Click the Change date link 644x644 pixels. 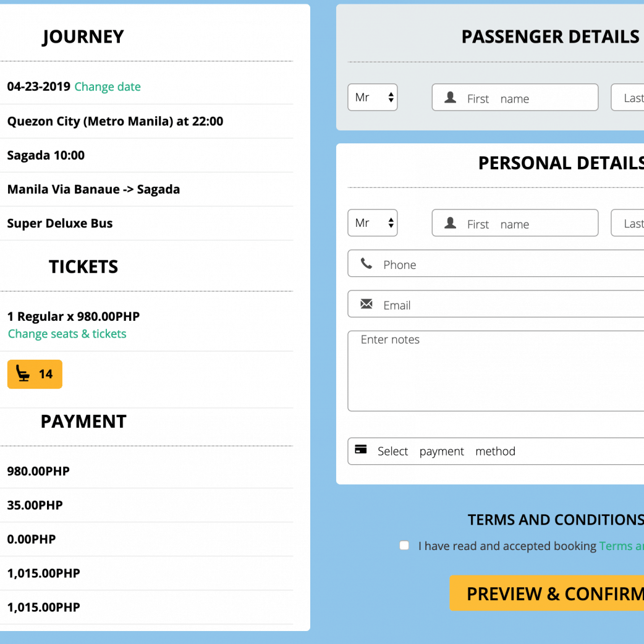point(108,87)
